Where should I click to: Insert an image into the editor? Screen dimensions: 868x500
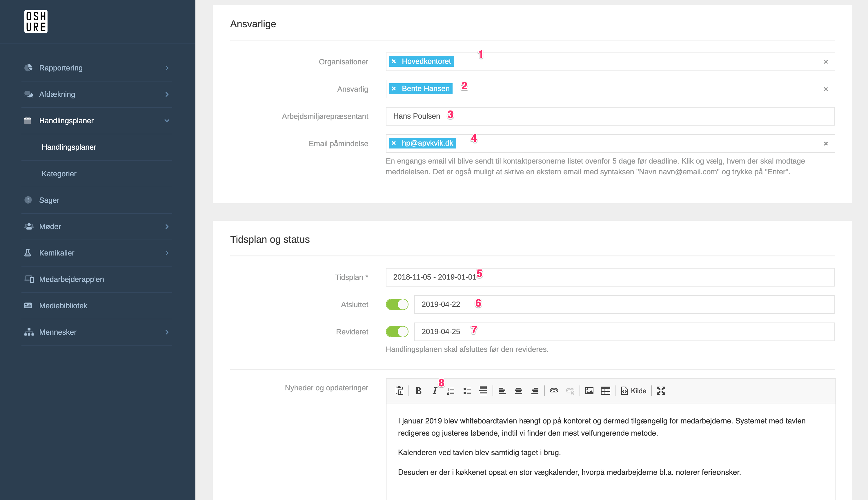[x=589, y=391]
